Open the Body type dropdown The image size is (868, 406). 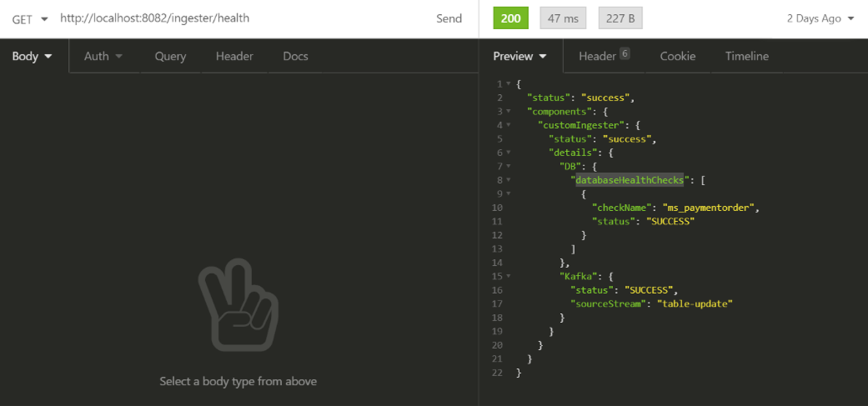(32, 56)
